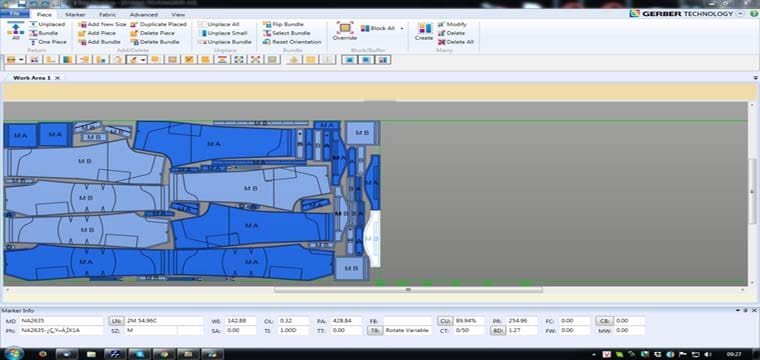Select Add Bundle
The image size is (760, 360).
[99, 42]
